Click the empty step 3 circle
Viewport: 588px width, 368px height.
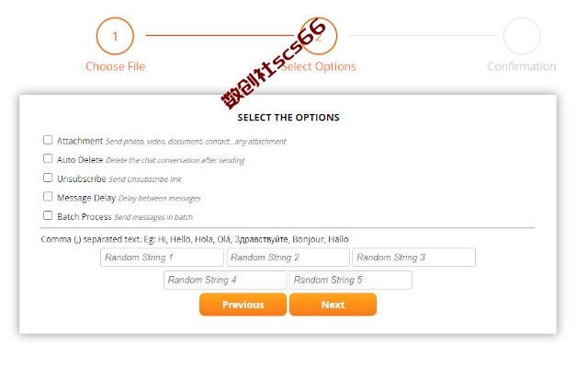coord(522,36)
